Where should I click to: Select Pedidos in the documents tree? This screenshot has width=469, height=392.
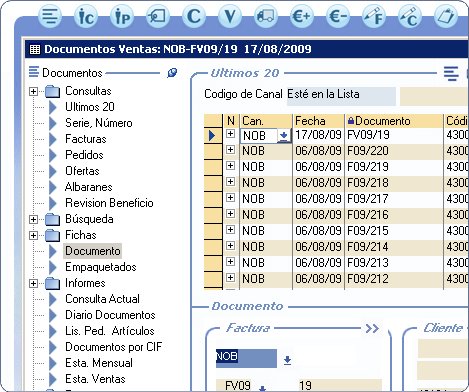(84, 155)
